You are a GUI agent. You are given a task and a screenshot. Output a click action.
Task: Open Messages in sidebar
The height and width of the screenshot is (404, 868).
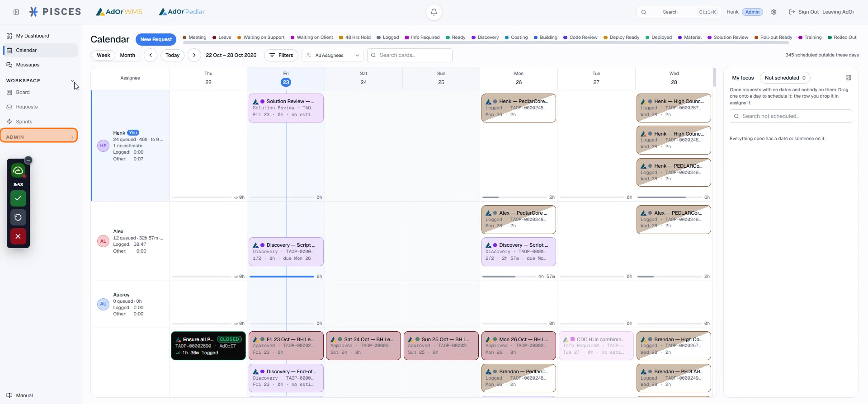[x=40, y=65]
